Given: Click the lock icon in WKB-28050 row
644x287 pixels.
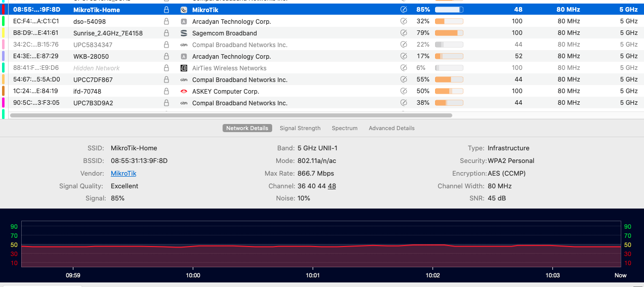Looking at the screenshot, I should tap(166, 56).
